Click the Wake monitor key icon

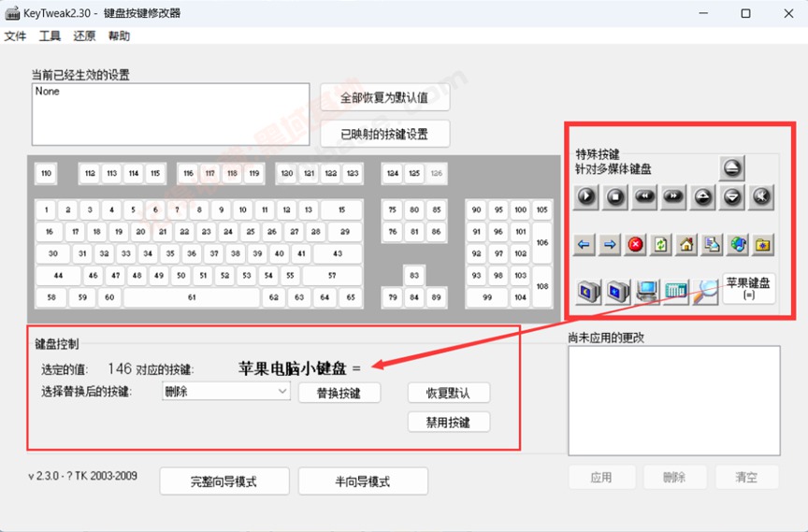[x=618, y=292]
